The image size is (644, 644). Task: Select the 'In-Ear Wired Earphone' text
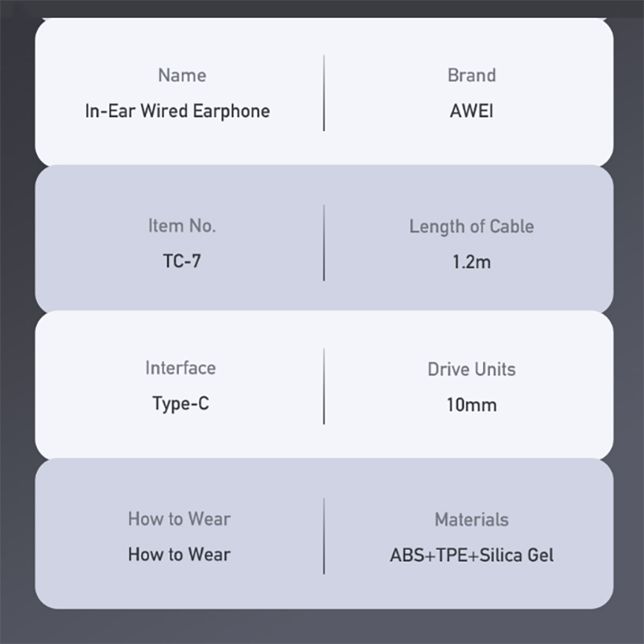click(177, 111)
